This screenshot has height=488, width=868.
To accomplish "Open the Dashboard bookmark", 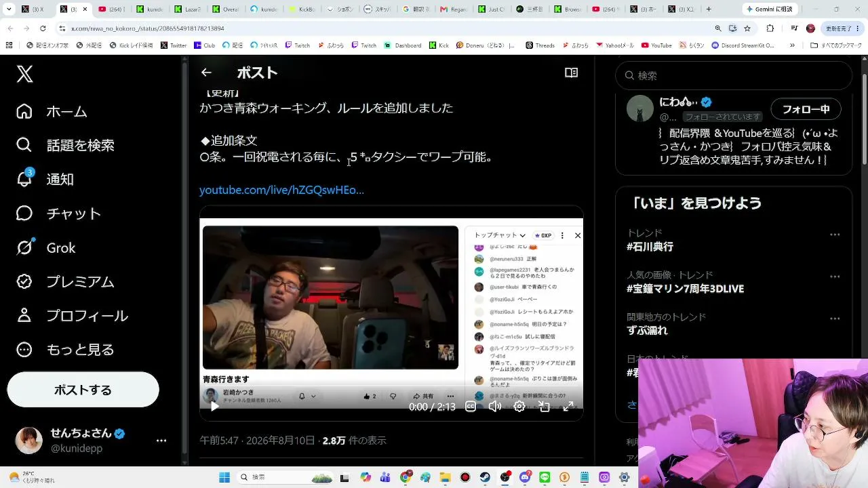I will [403, 45].
